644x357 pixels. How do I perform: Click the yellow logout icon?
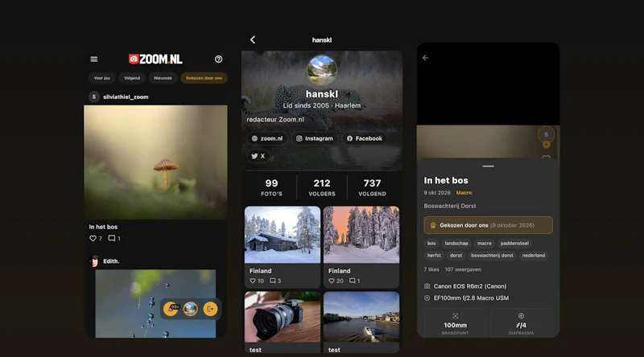click(210, 309)
